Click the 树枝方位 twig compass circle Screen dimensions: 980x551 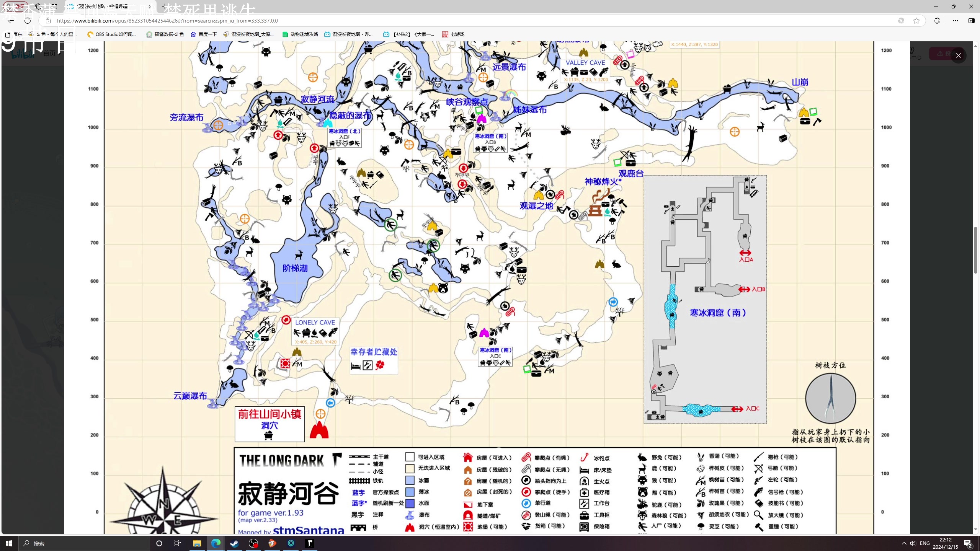pyautogui.click(x=830, y=398)
